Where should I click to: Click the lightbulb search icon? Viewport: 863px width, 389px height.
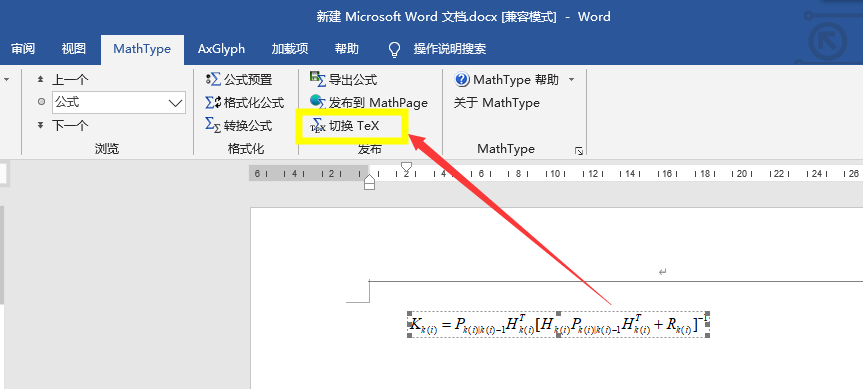click(x=394, y=50)
